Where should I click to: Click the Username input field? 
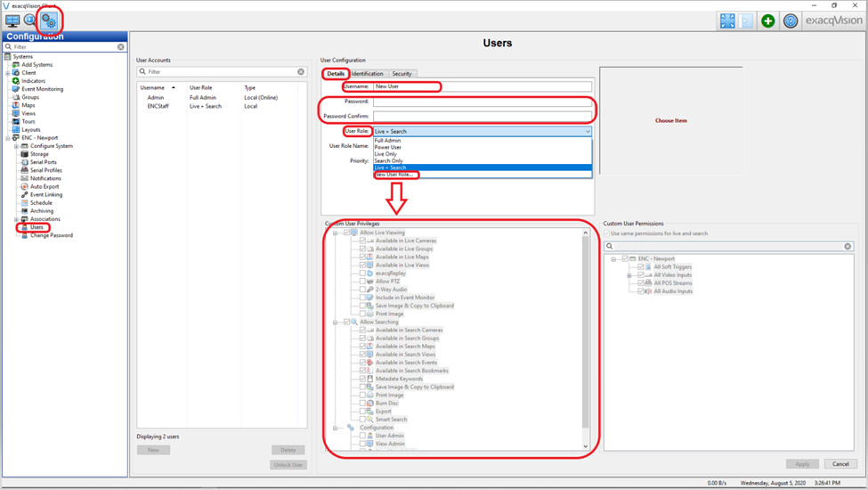[x=481, y=86]
